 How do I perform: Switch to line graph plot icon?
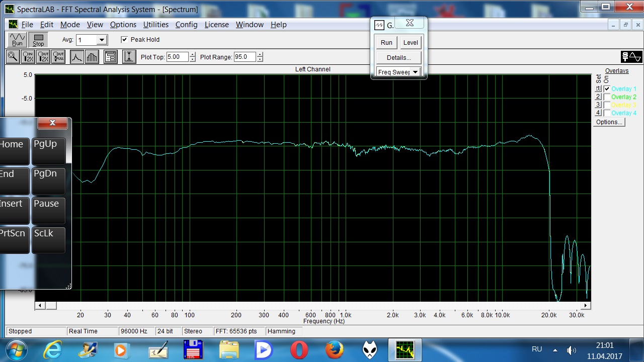pos(76,57)
